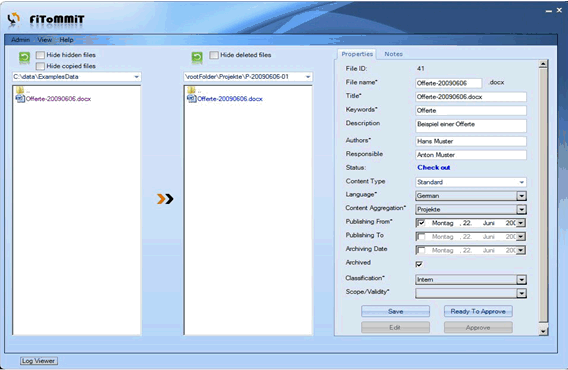Click the Word icon of repository Offerte-20090606.docx
568x370 pixels.
(191, 99)
